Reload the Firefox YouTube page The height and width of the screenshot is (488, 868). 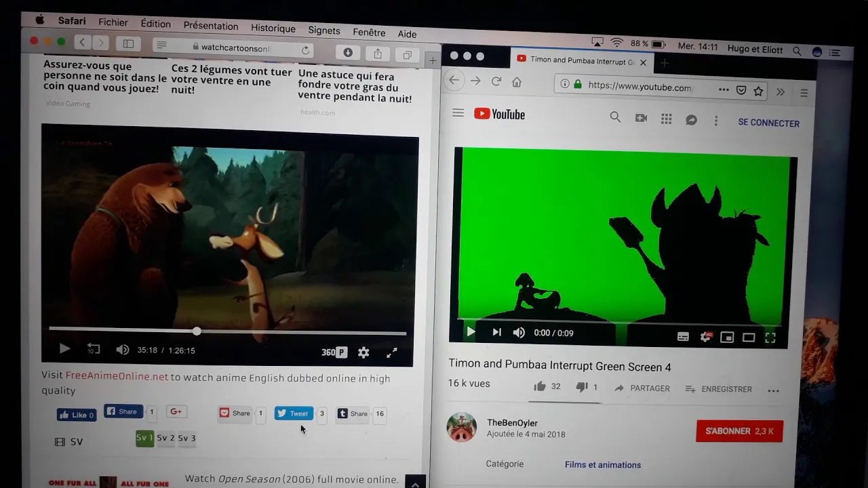pyautogui.click(x=496, y=81)
